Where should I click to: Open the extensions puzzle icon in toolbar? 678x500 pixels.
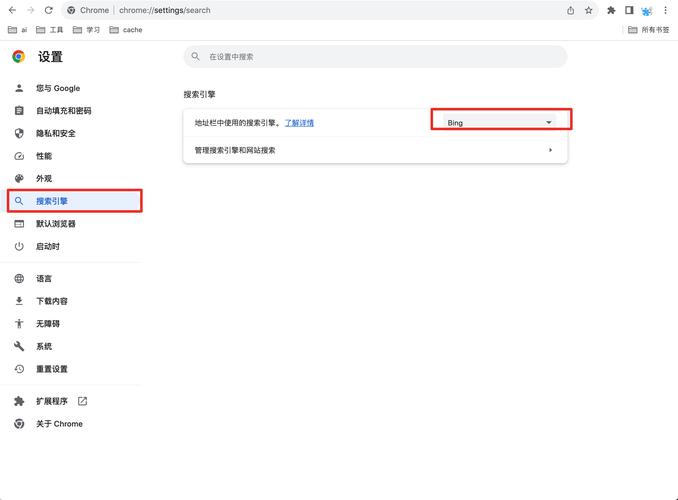click(611, 10)
